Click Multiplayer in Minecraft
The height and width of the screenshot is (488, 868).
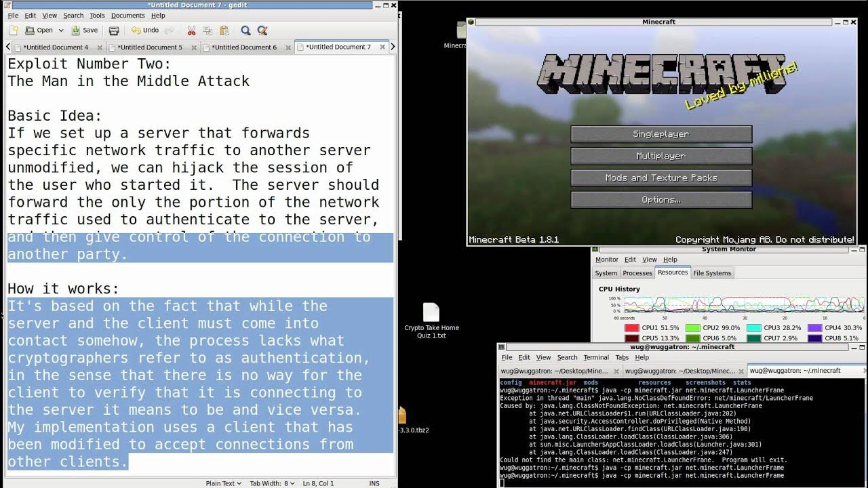(661, 156)
